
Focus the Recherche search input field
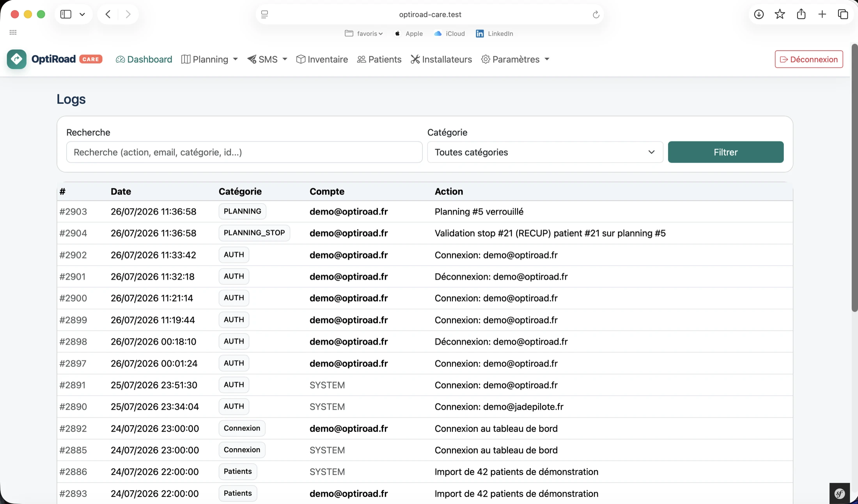tap(244, 152)
